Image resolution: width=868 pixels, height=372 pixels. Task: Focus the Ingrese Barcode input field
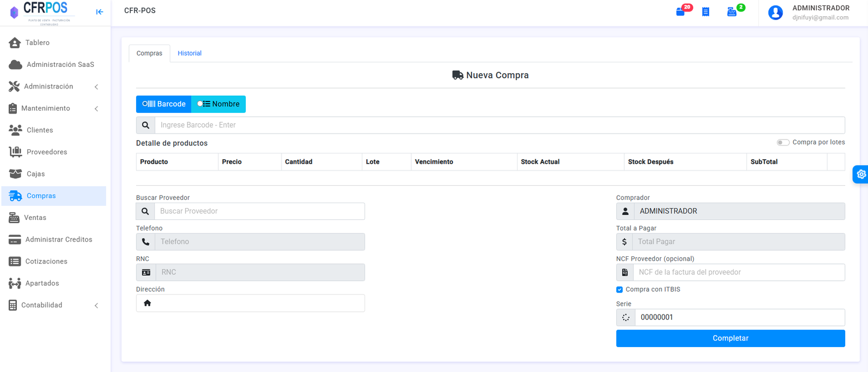(x=500, y=125)
